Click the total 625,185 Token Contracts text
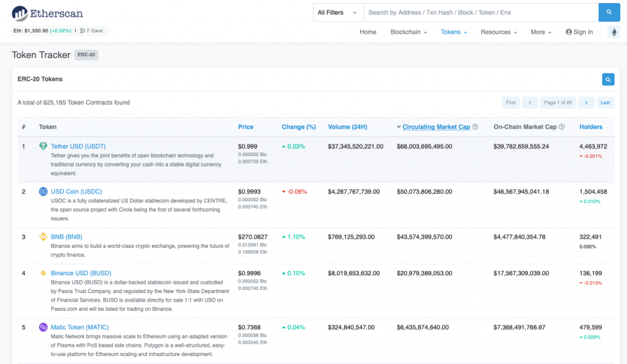Viewport: 627px width, 364px height. click(x=73, y=102)
